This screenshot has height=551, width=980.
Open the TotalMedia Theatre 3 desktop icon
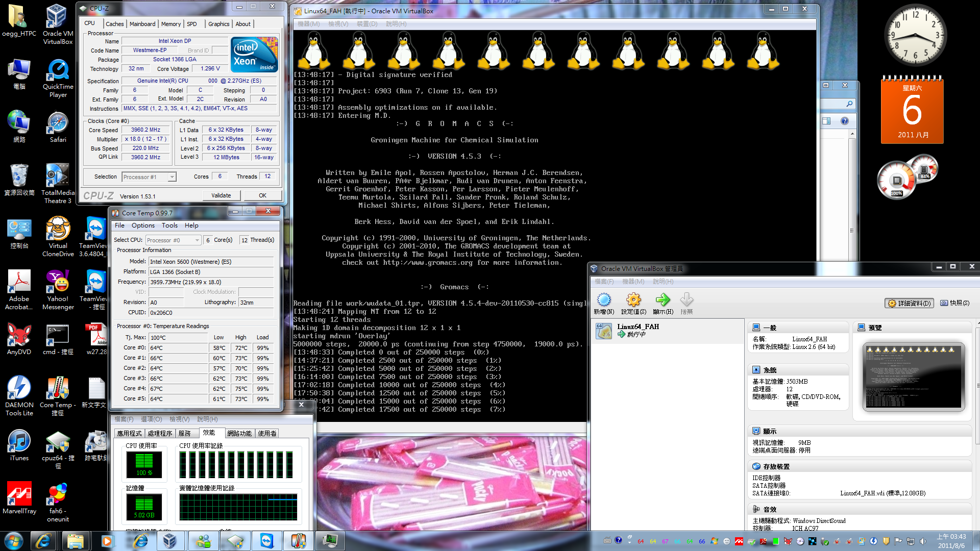(58, 183)
